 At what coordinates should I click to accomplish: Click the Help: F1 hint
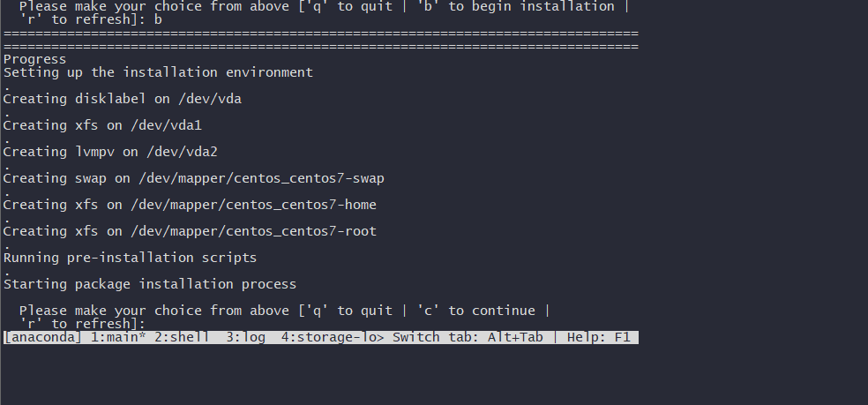tap(599, 337)
